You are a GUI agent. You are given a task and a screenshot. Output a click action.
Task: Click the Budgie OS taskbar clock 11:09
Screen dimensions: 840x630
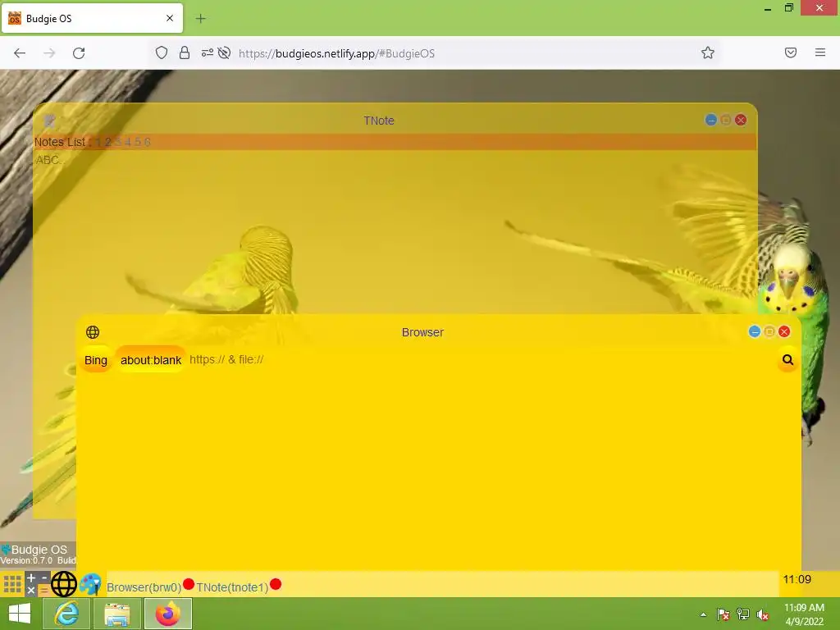click(x=797, y=579)
